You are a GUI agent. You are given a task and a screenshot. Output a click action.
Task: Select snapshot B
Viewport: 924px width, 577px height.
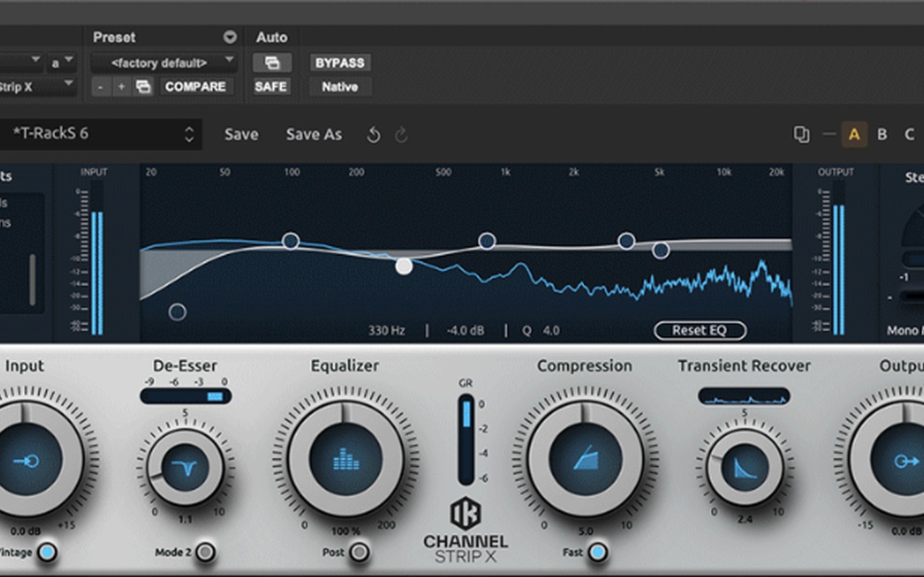tap(882, 135)
